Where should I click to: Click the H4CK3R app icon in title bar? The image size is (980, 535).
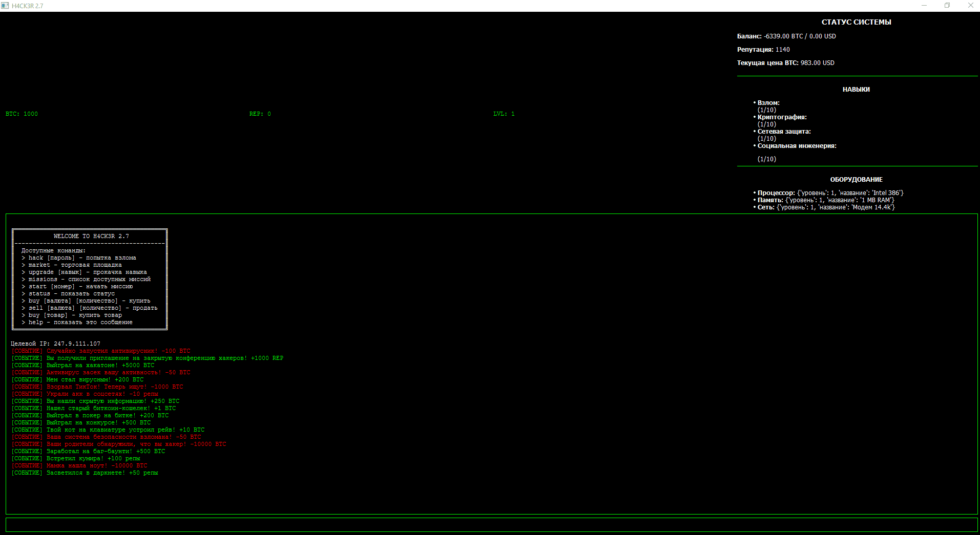click(5, 6)
